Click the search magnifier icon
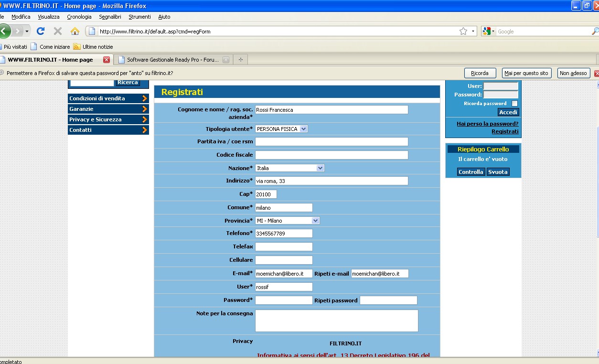599x364 pixels. (x=595, y=32)
